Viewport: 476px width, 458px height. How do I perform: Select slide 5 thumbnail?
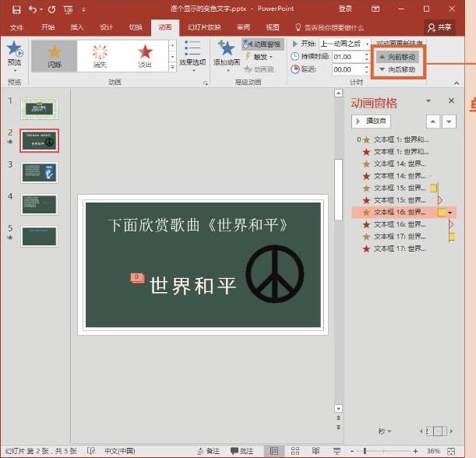pyautogui.click(x=39, y=237)
